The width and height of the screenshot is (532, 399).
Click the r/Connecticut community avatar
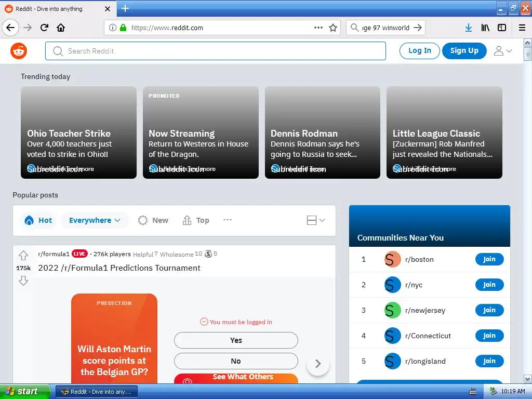click(393, 336)
